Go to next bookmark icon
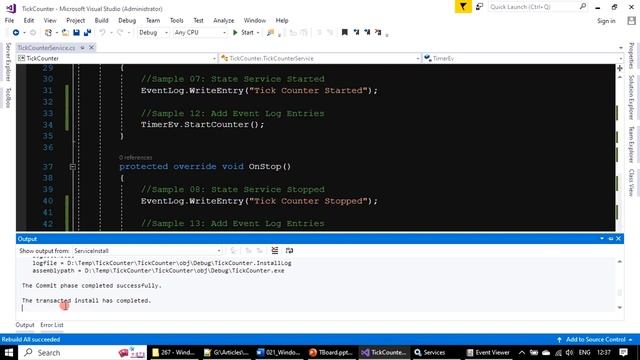640x360 pixels. tap(367, 32)
